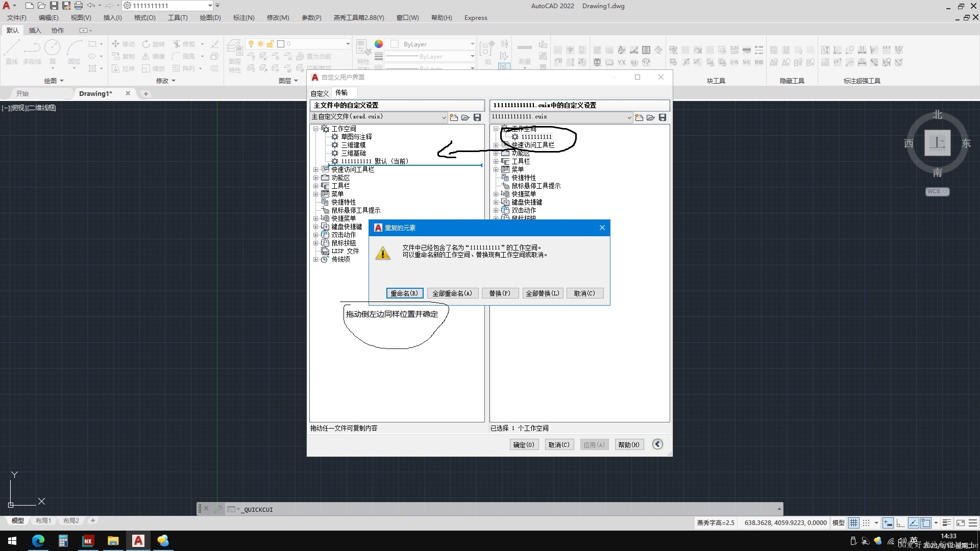Open the WCS dropdown below ViewCube

click(x=937, y=192)
